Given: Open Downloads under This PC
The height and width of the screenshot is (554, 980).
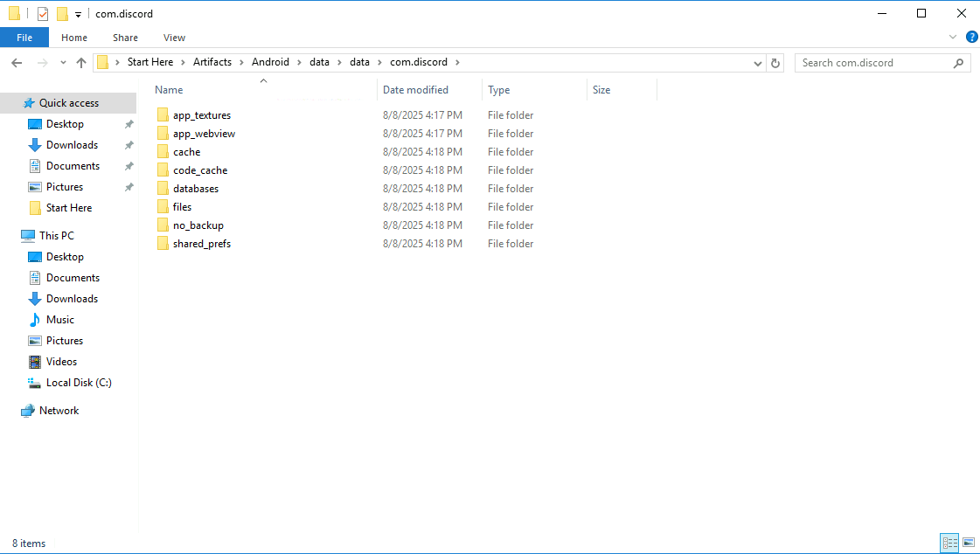Looking at the screenshot, I should click(x=72, y=299).
